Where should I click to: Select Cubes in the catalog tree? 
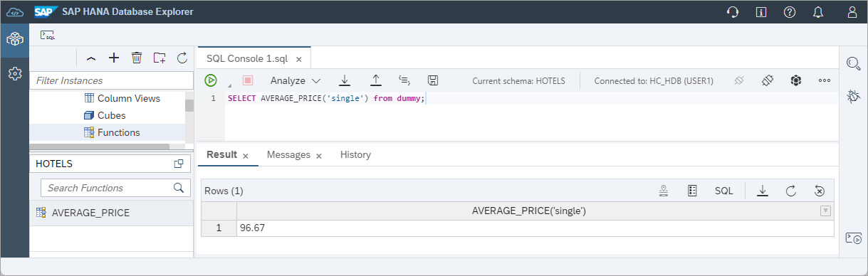coord(112,115)
